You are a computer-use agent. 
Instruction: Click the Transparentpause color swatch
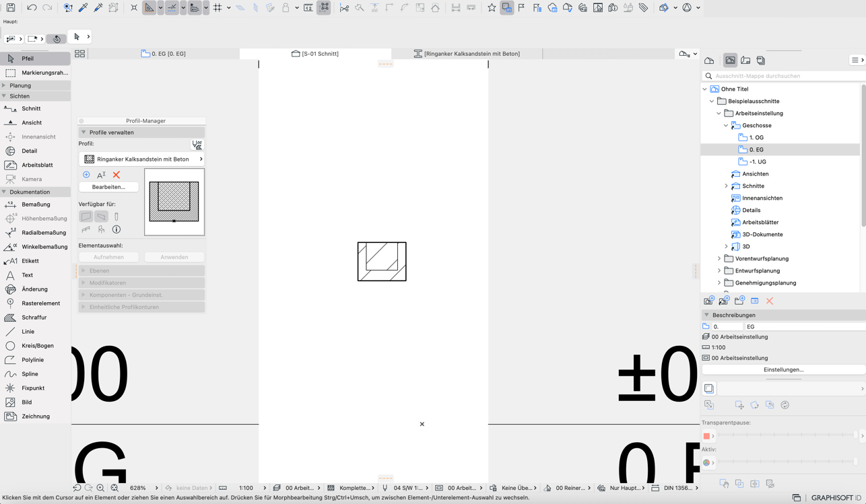pos(706,436)
